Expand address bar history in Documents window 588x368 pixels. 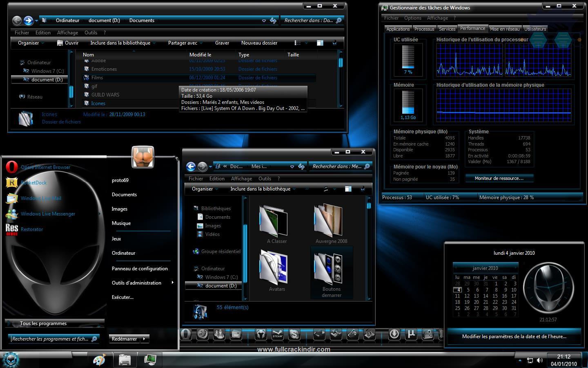pyautogui.click(x=264, y=20)
